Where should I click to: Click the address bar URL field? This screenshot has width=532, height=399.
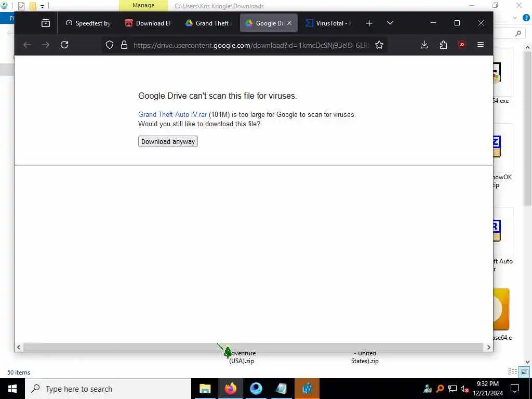[251, 45]
